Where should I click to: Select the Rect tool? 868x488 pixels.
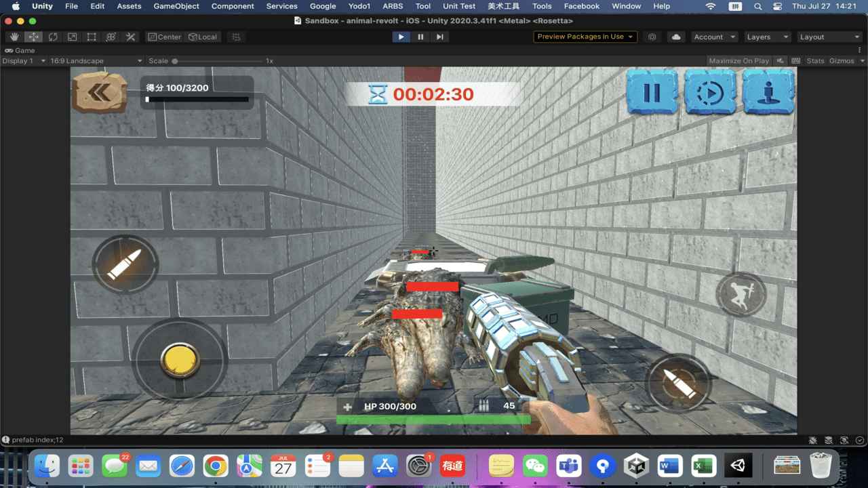(x=92, y=37)
